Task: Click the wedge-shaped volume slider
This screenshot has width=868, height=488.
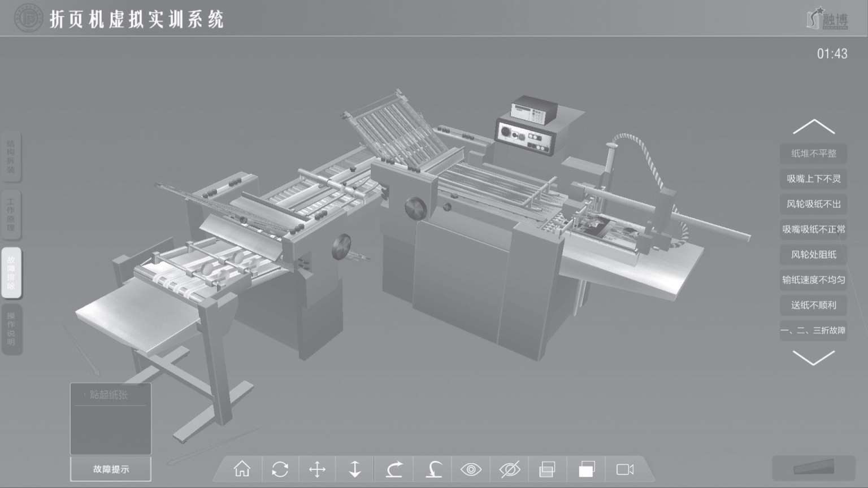Action: pos(814,468)
